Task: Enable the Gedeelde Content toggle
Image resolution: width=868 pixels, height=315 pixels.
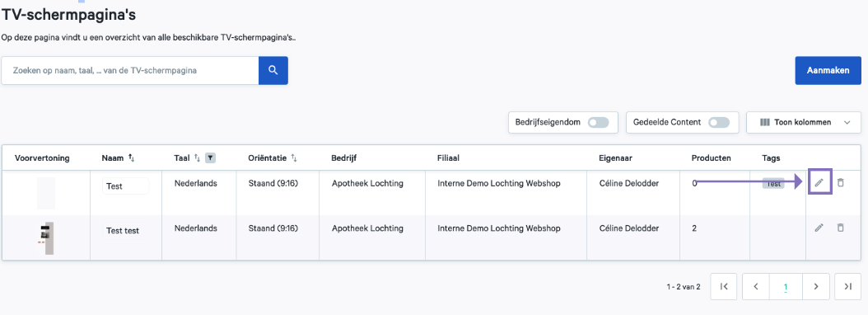Action: point(719,123)
